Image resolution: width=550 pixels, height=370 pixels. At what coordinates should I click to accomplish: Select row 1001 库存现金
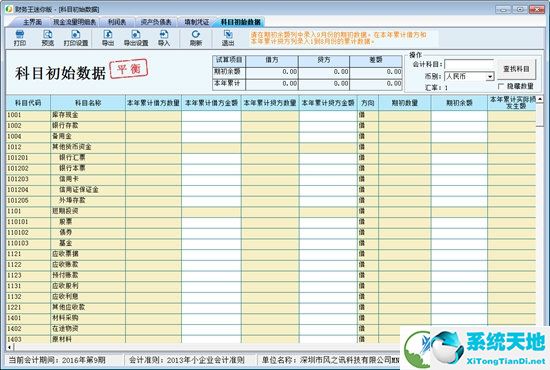(271, 115)
